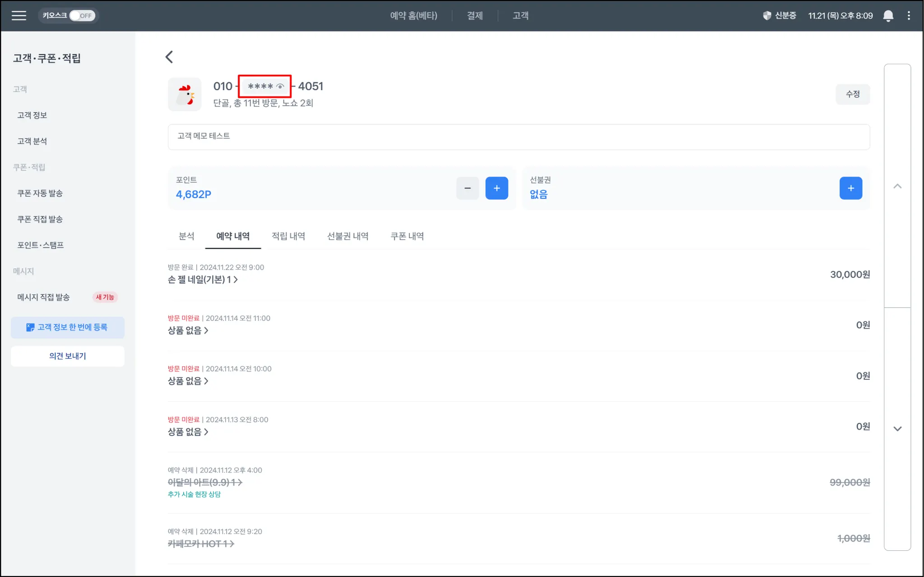The width and height of the screenshot is (924, 577).
Task: Open the hamburger menu icon
Action: click(x=19, y=16)
